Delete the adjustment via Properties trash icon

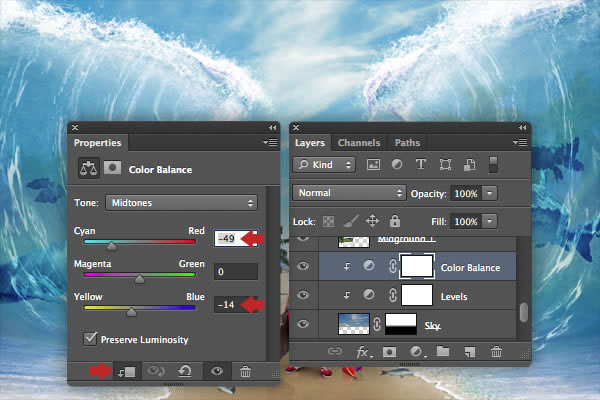tap(245, 371)
